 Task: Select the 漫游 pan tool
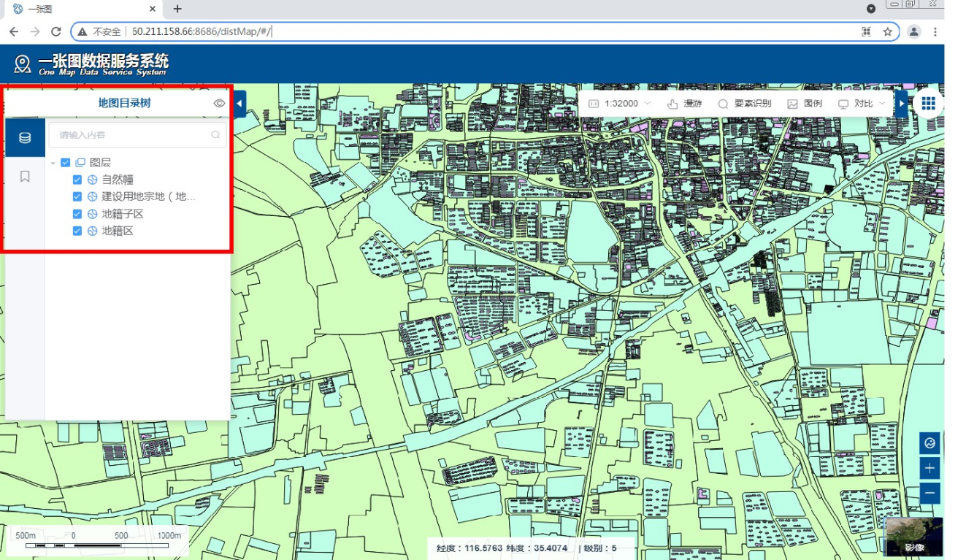(684, 104)
